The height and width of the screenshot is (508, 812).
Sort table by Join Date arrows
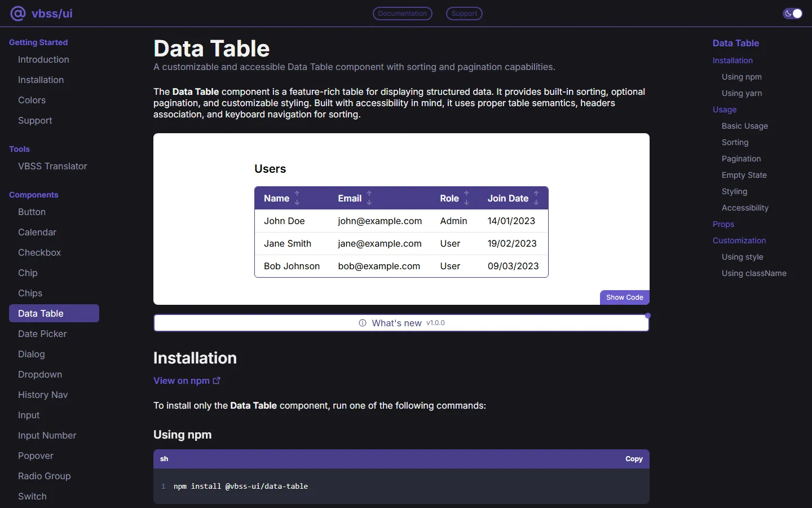[536, 198]
